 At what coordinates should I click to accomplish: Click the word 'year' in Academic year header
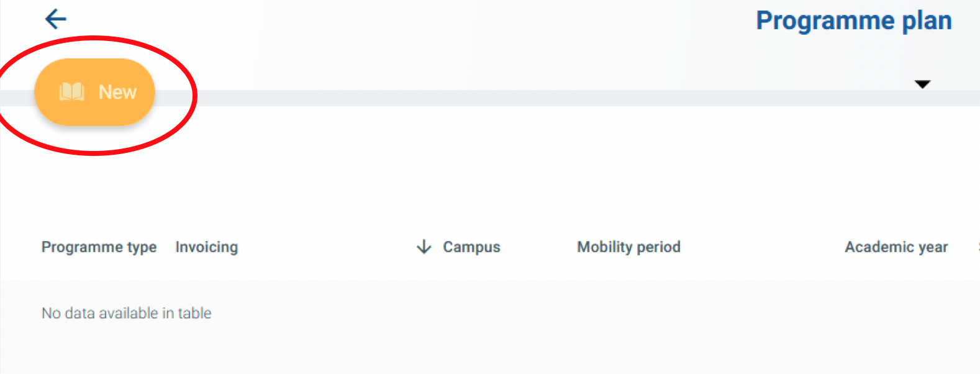[933, 247]
